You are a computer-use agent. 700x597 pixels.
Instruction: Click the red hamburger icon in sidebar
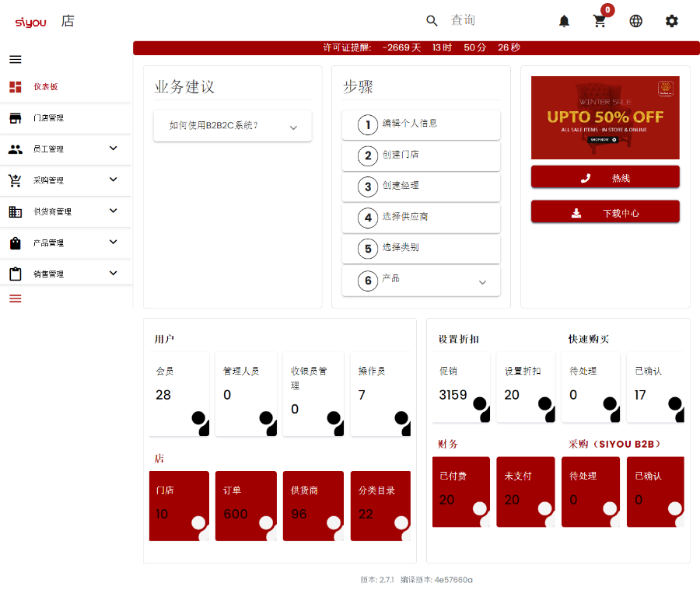pyautogui.click(x=16, y=298)
